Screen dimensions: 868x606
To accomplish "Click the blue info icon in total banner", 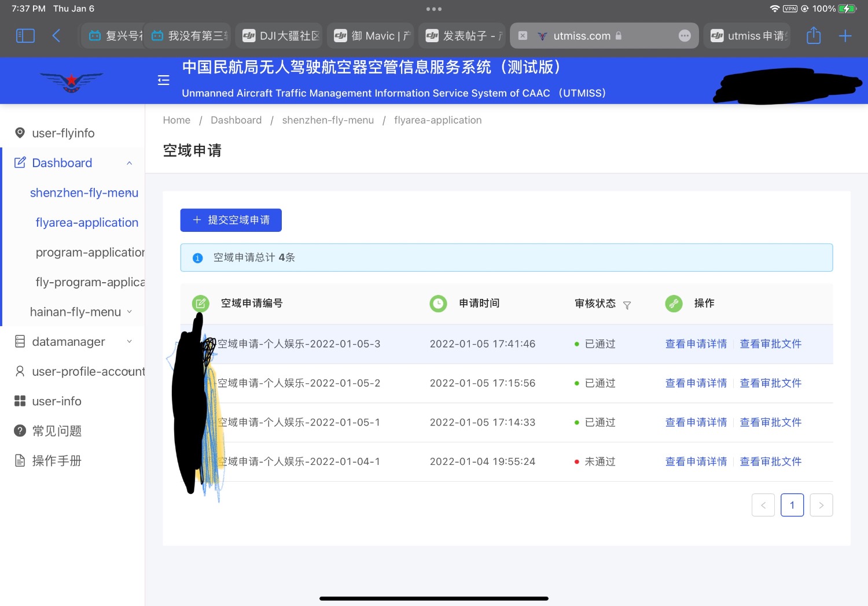I will [x=197, y=258].
